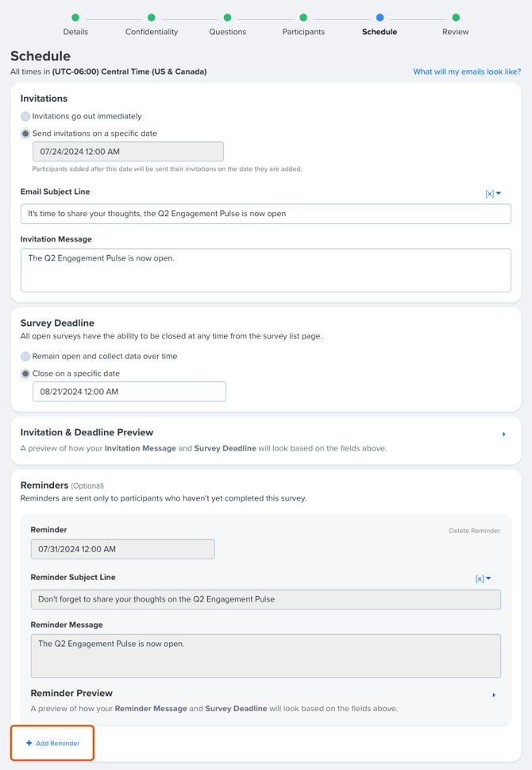The width and height of the screenshot is (532, 770).
Task: Expand the Invitation & Deadline Preview section
Action: point(504,435)
